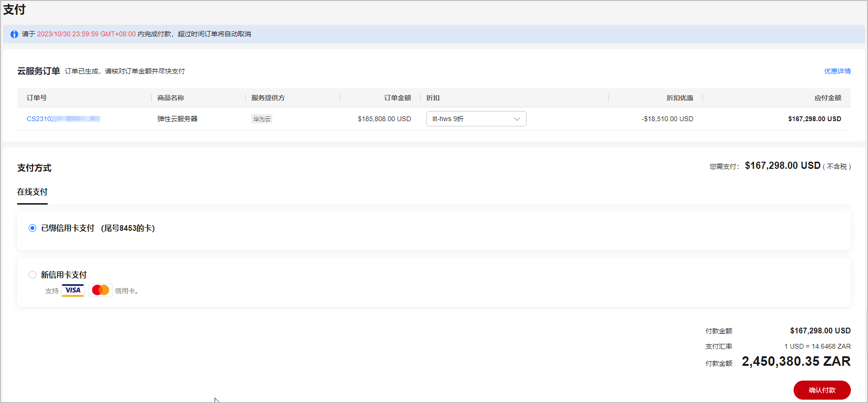Click the blue info icon in the banner
Screen dimensions: 868x403
14,34
